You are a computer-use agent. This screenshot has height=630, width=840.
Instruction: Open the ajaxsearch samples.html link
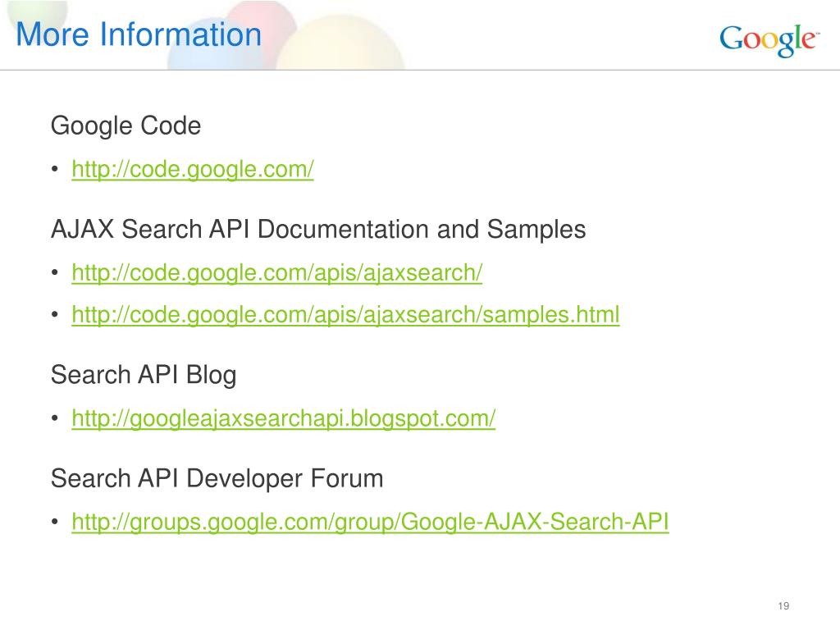(345, 314)
